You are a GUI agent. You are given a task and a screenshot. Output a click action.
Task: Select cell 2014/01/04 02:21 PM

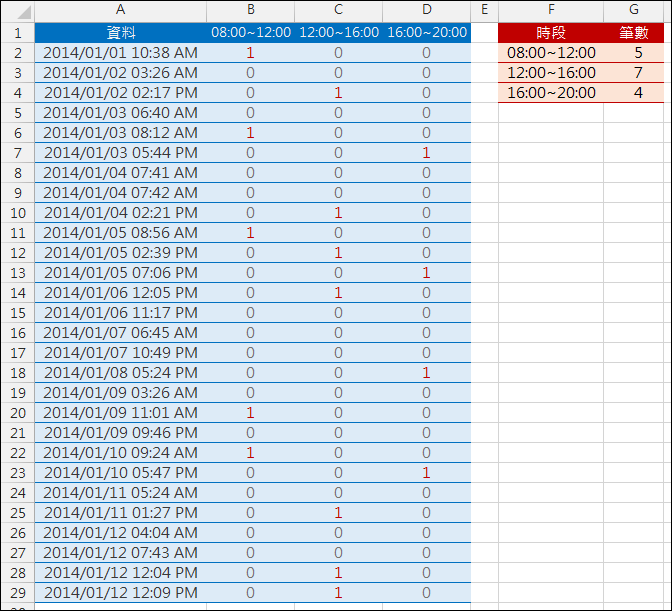click(x=120, y=213)
